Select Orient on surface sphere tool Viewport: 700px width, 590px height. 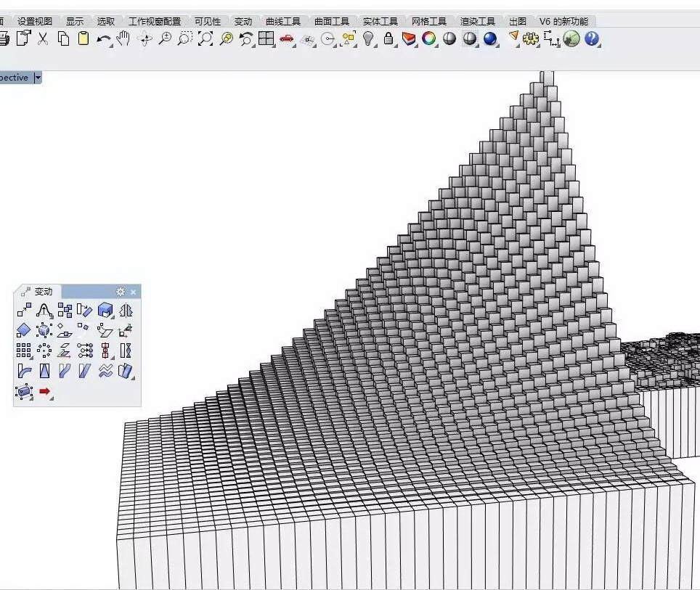pyautogui.click(x=44, y=330)
